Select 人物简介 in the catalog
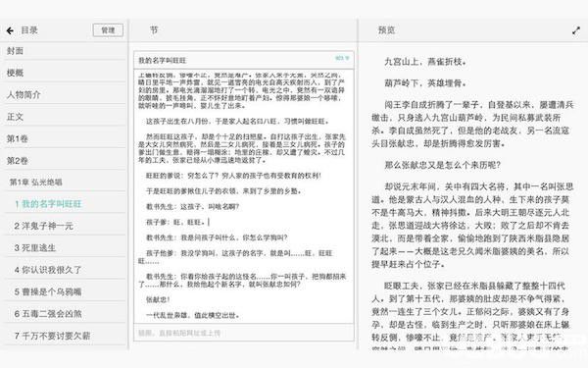 [66, 94]
